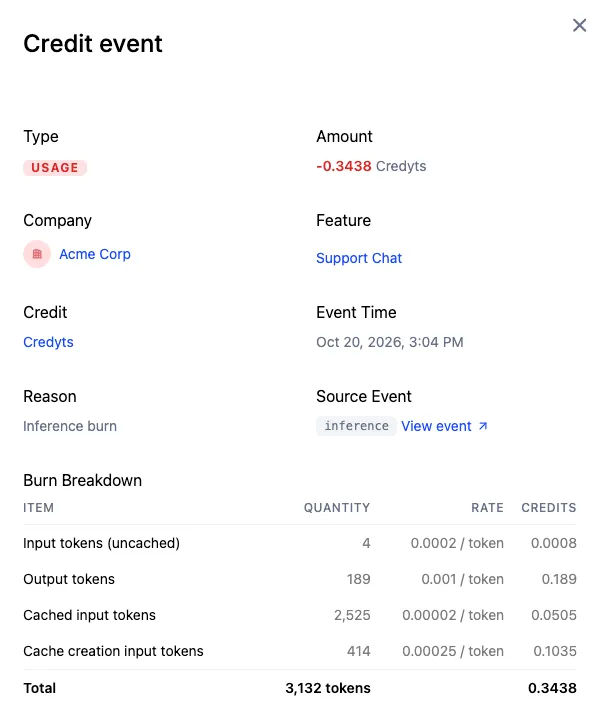Click the Type field label
This screenshot has height=707, width=611.
tap(41, 137)
